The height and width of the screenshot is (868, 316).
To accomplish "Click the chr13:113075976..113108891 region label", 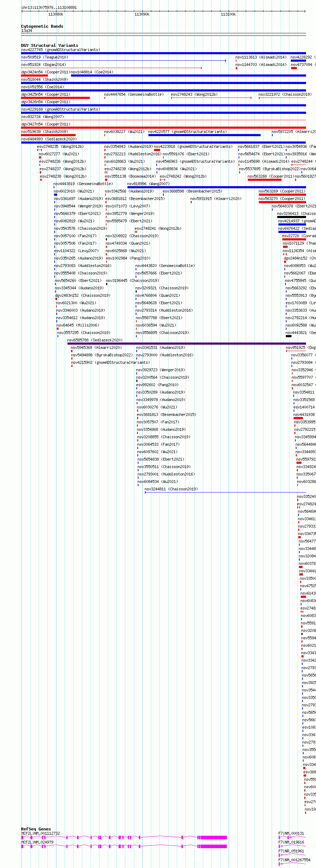I will pos(49,7).
